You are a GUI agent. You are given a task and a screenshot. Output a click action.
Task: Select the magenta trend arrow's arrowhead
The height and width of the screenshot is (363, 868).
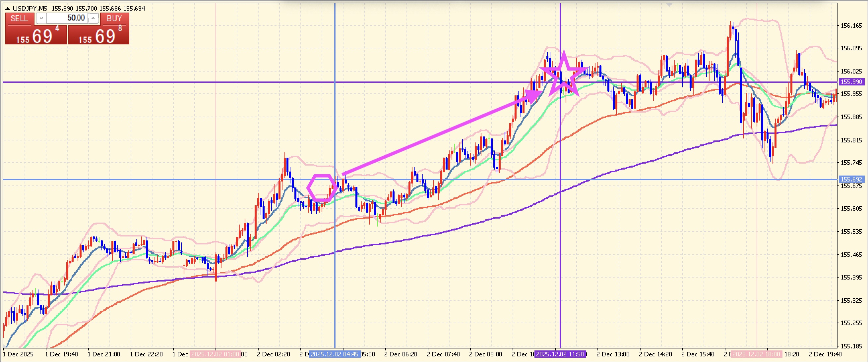[533, 96]
